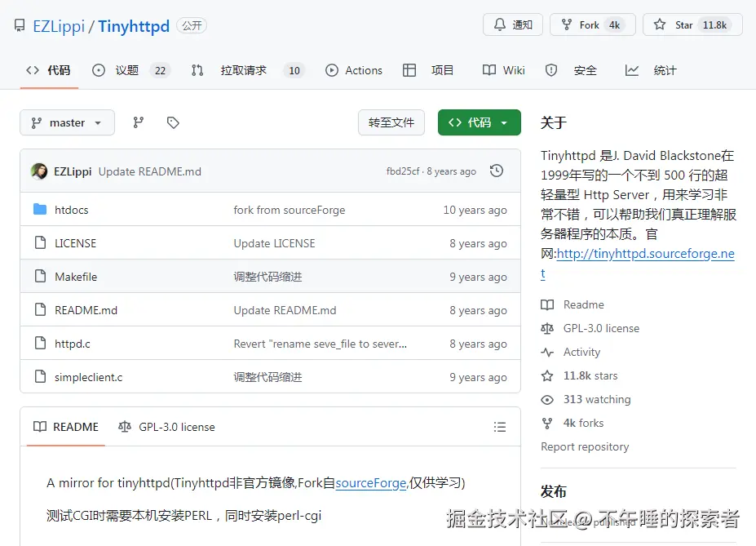Open commit 'Revert rename seve_file' message
This screenshot has height=546, width=756.
coord(321,344)
